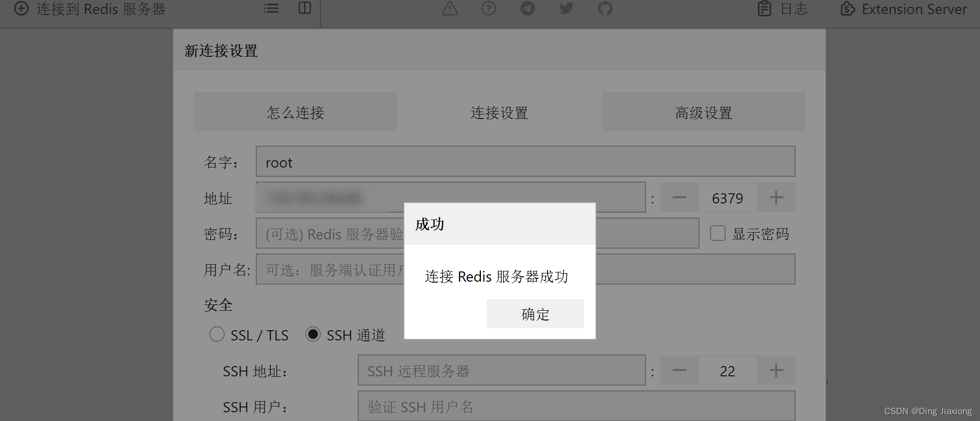The image size is (980, 421).
Task: Switch to 怎么连接 tab
Action: tap(296, 112)
